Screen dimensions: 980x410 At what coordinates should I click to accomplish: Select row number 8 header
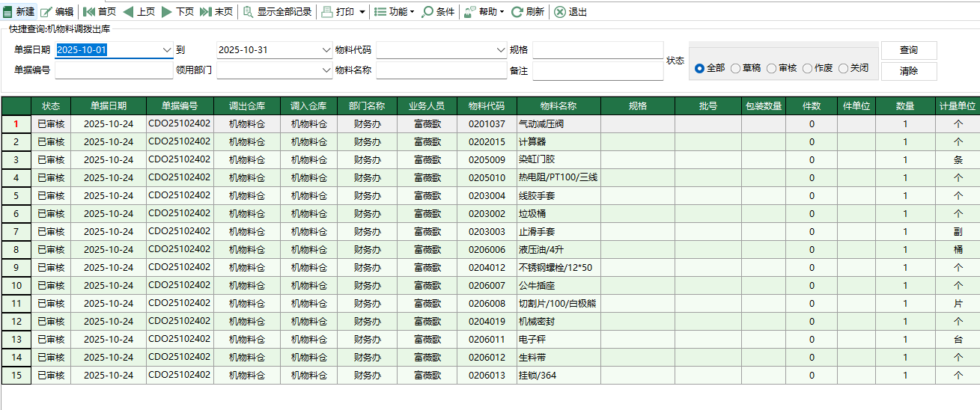[16, 250]
